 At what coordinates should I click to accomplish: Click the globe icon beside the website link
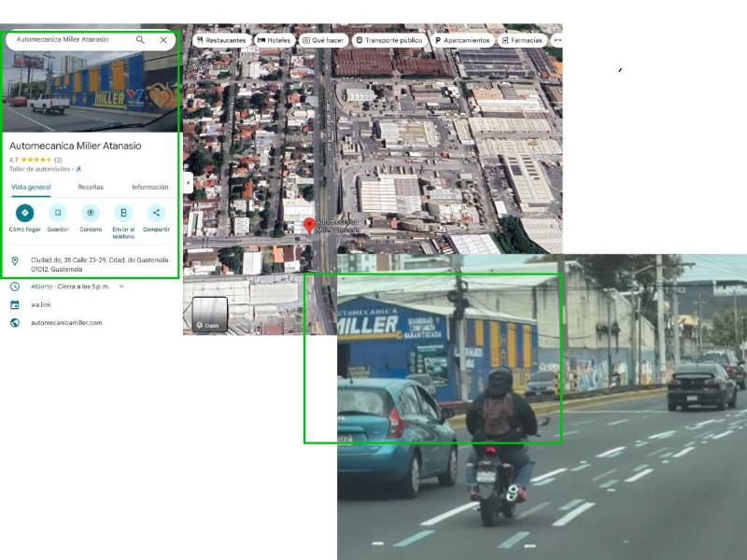point(15,321)
